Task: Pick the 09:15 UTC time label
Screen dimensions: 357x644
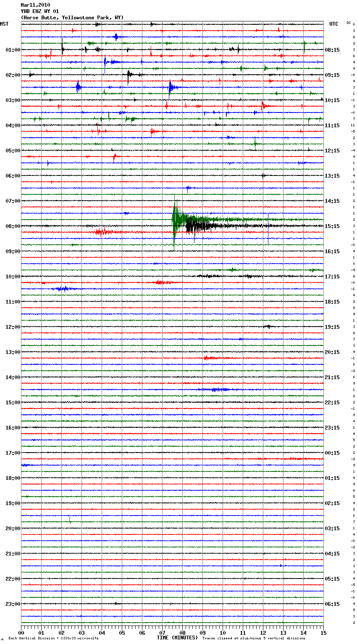Action: click(332, 75)
